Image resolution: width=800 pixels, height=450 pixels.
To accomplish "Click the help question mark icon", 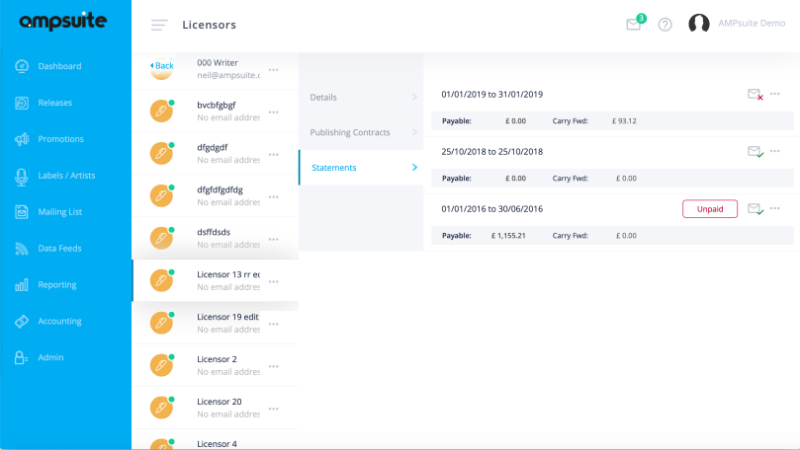I will click(664, 25).
